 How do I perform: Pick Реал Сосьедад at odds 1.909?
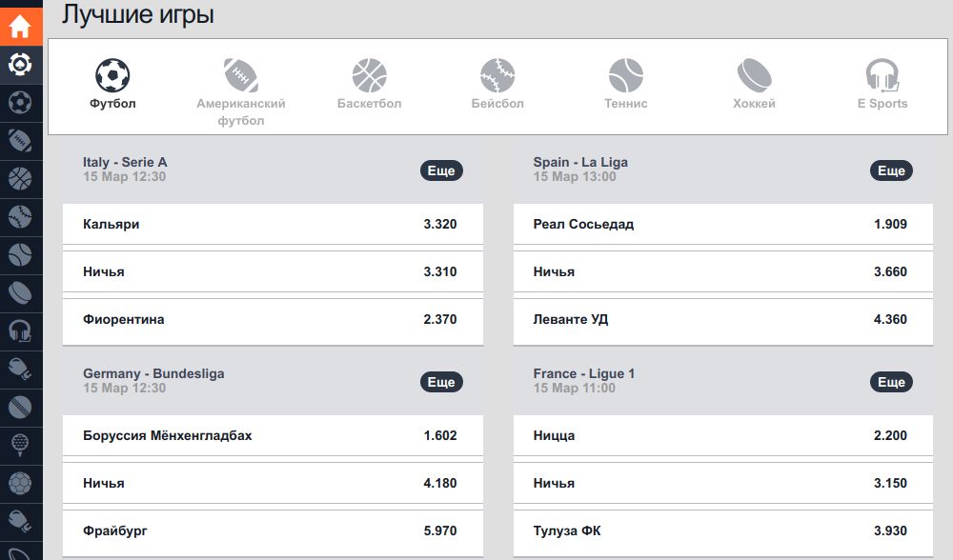(722, 225)
